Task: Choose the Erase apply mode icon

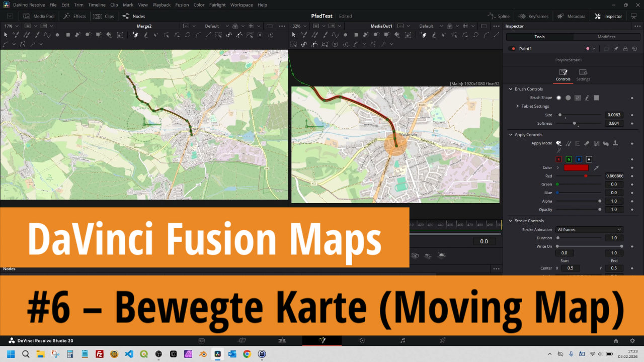Action: 587,143
